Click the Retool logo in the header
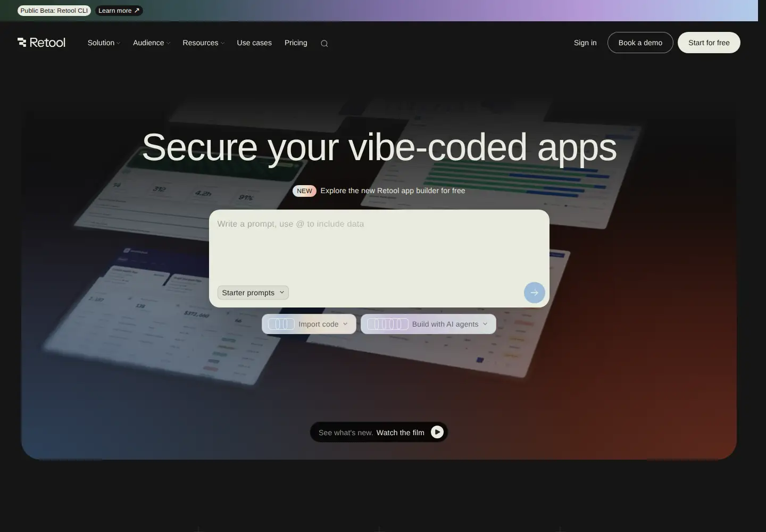Screen dimensions: 766x532 coord(41,43)
